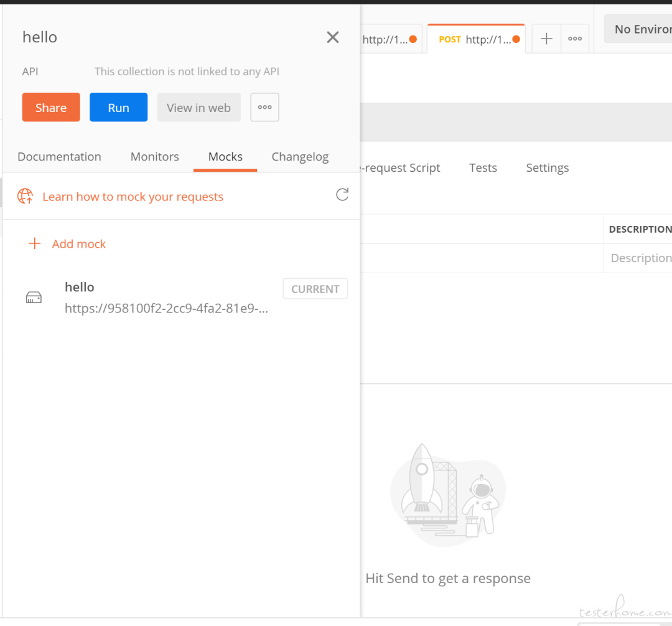Switch to the Documentation tab
Screen dimensions: 672x626
(59, 156)
